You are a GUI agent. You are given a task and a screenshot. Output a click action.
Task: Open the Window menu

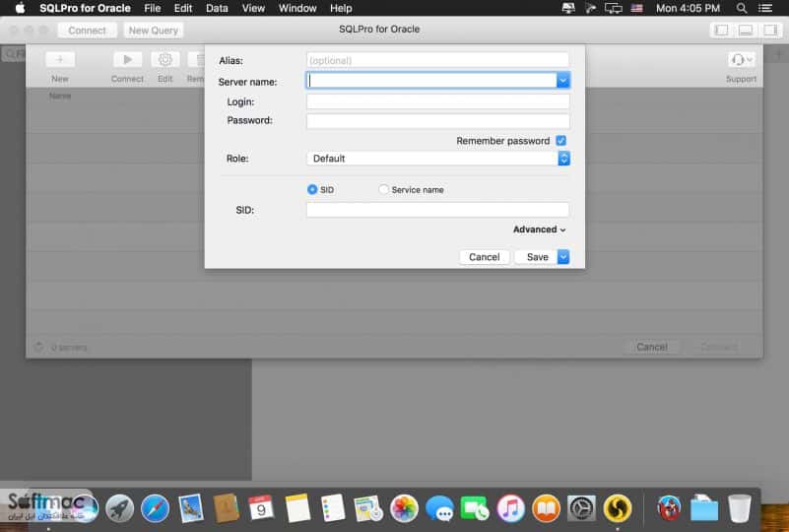[x=297, y=8]
